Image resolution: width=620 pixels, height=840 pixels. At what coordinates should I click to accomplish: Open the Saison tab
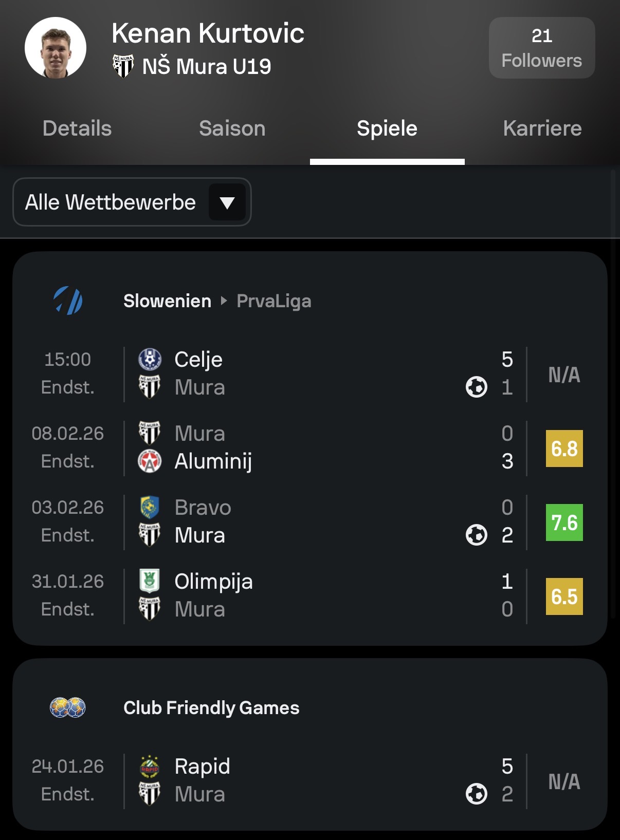tap(232, 128)
